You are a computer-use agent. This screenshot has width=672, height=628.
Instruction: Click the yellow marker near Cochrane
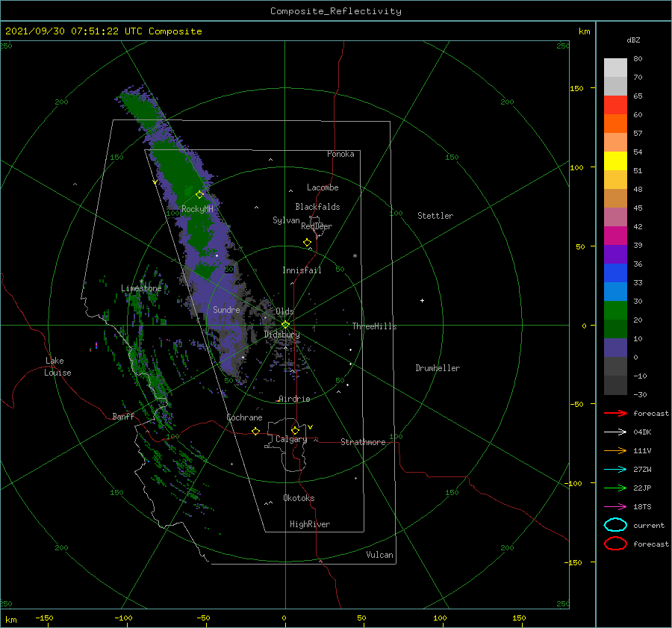[255, 432]
